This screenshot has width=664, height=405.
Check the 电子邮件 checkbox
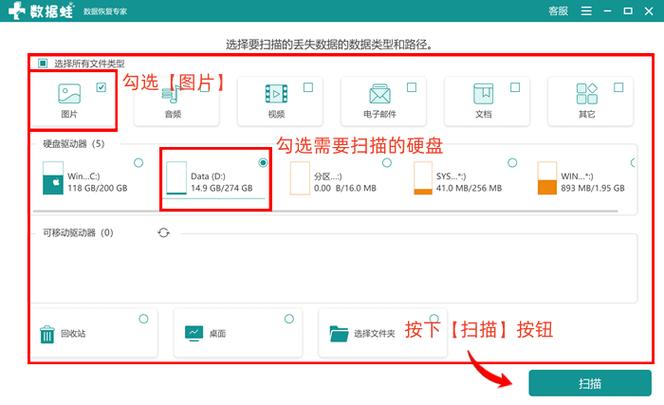coord(412,87)
